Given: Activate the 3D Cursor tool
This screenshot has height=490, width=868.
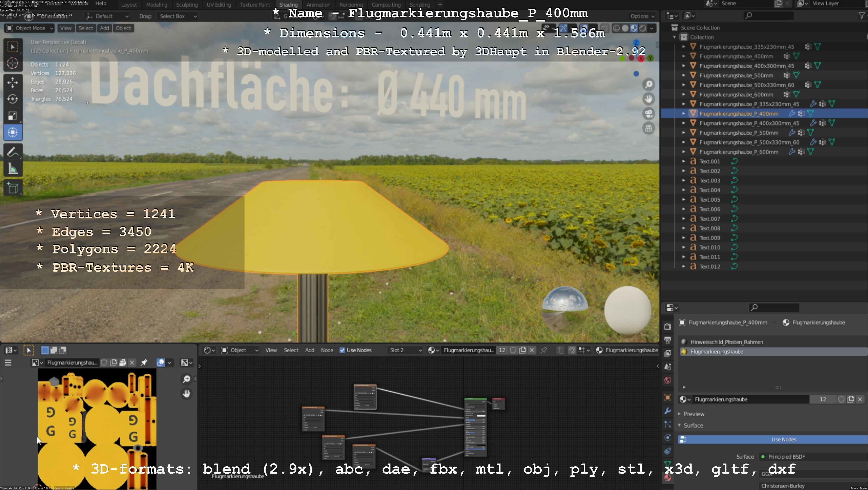Looking at the screenshot, I should (13, 63).
